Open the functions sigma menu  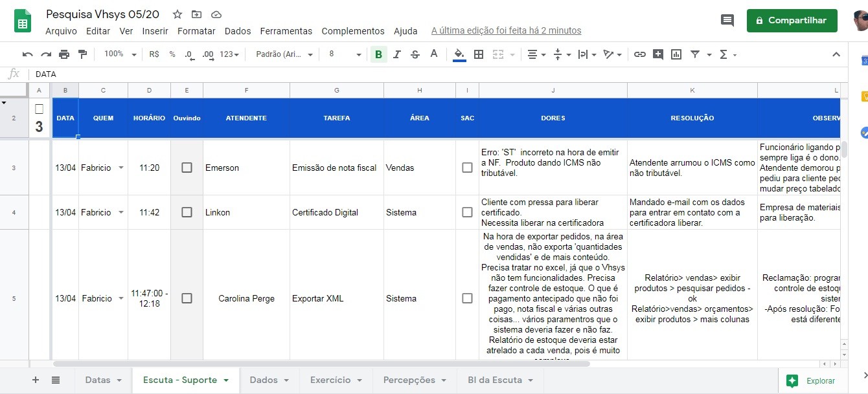coord(727,54)
